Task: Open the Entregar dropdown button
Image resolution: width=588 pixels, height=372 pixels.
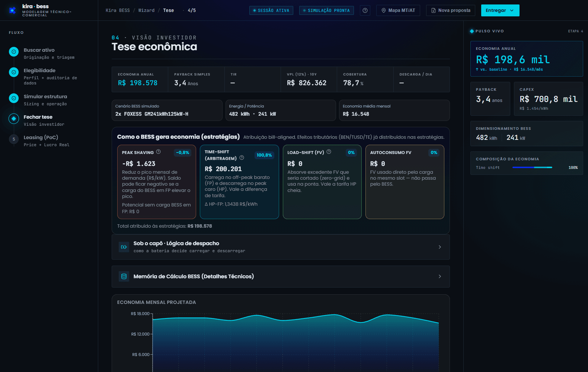Action: pos(500,10)
